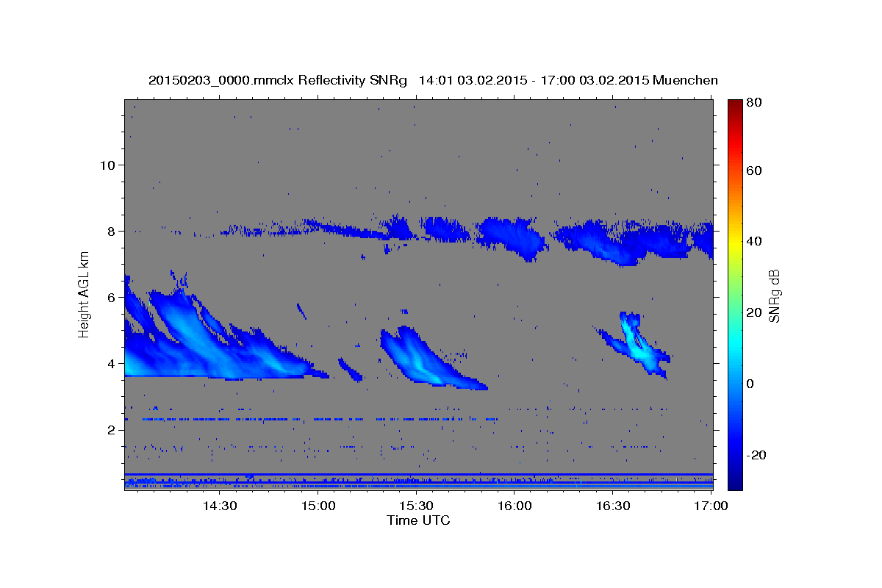
Task: Click the 17:00 time tick label
Action: click(x=711, y=506)
